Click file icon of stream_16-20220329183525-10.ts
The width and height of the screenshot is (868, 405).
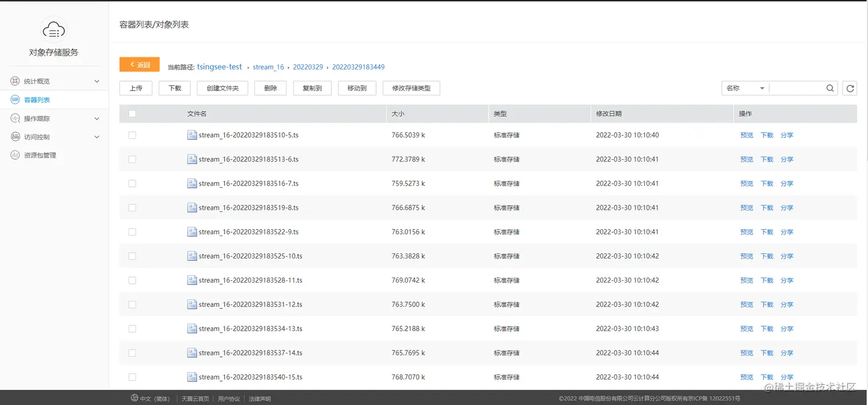point(192,256)
